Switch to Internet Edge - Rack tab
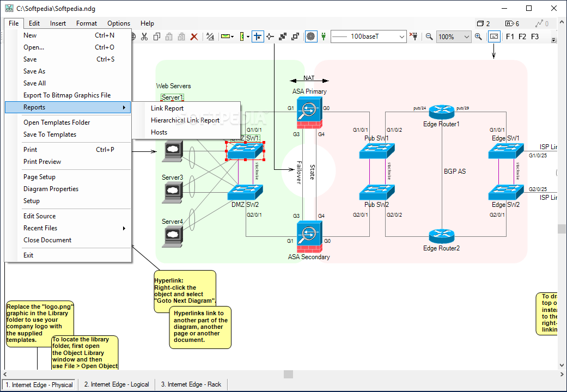The width and height of the screenshot is (567, 392). coord(191,384)
